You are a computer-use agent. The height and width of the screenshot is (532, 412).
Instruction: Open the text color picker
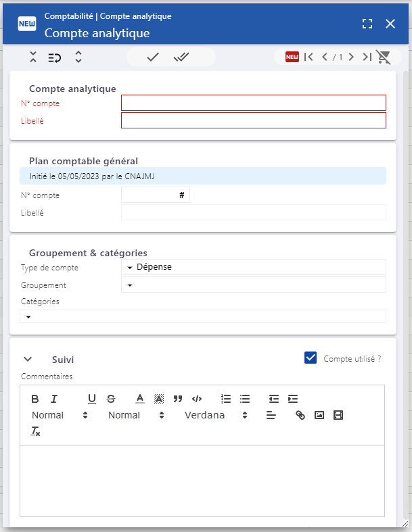pyautogui.click(x=140, y=399)
